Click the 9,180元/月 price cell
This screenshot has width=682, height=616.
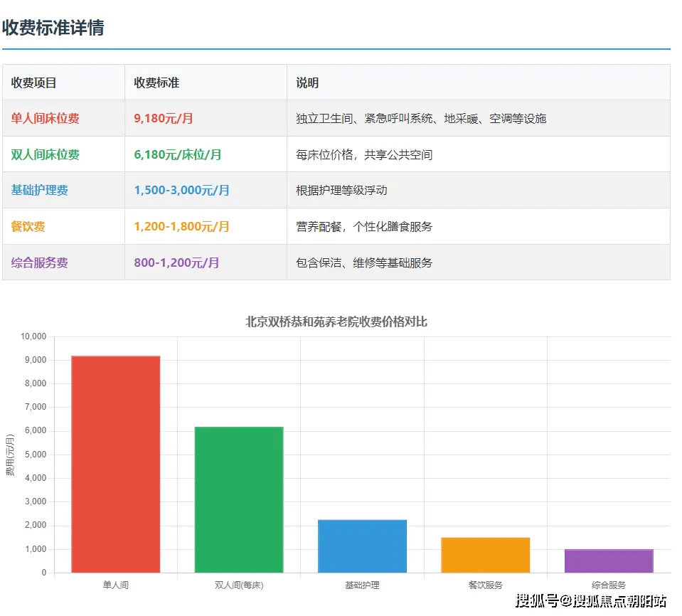tap(164, 118)
